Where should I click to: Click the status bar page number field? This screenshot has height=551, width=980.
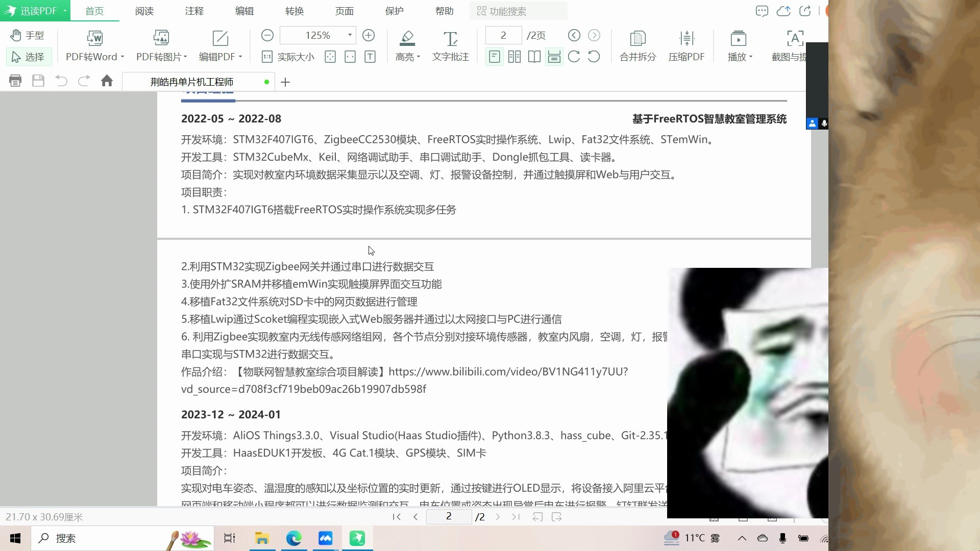[449, 516]
